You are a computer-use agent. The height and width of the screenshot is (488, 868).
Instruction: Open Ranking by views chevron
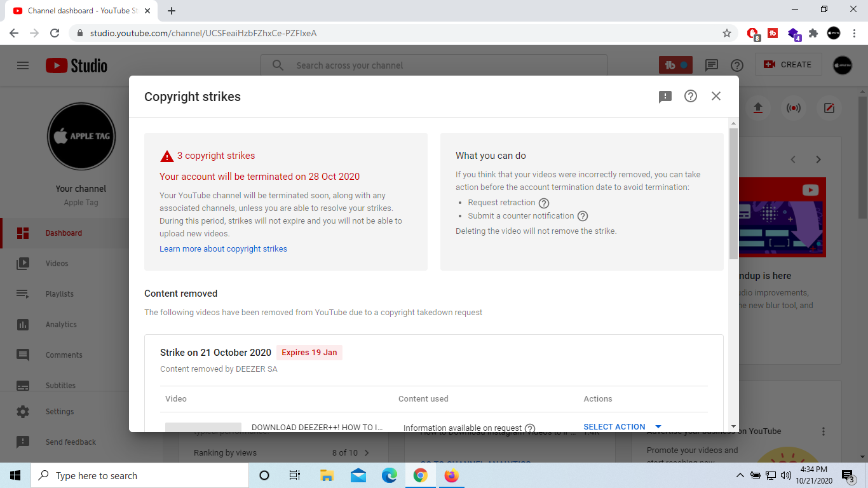367,453
